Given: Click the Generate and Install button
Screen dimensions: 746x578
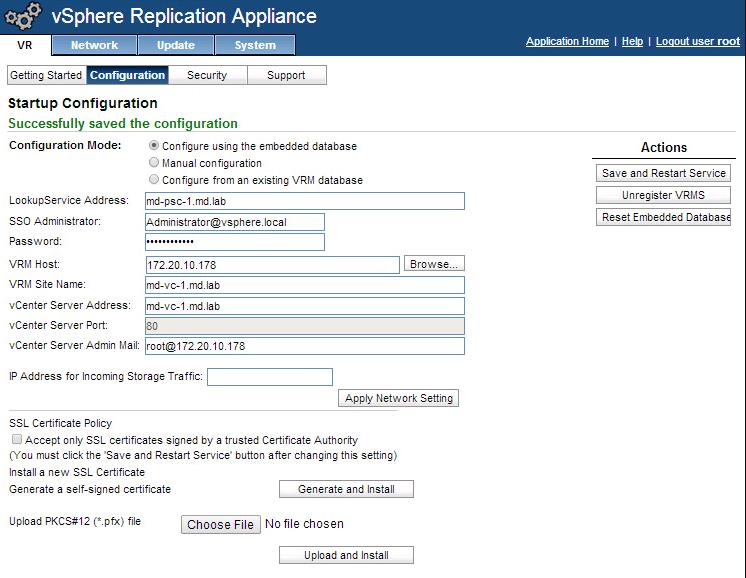Looking at the screenshot, I should 346,489.
